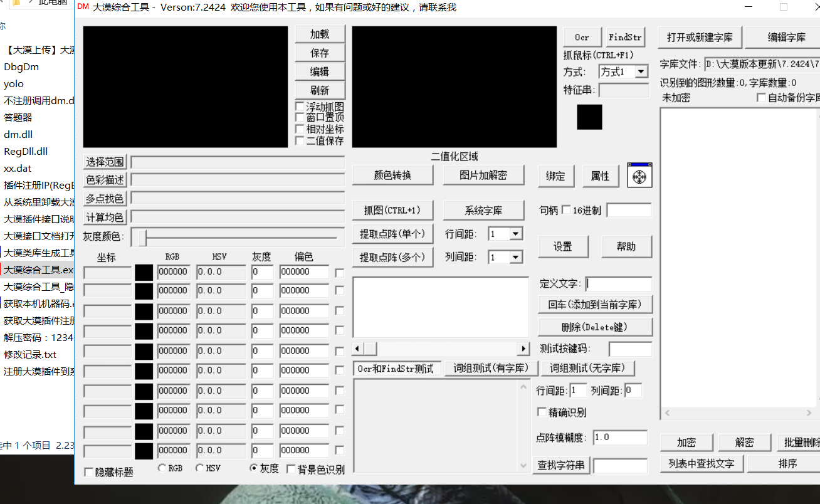This screenshot has width=820, height=504.
Task: Click the 系统字库 button
Action: pos(483,211)
